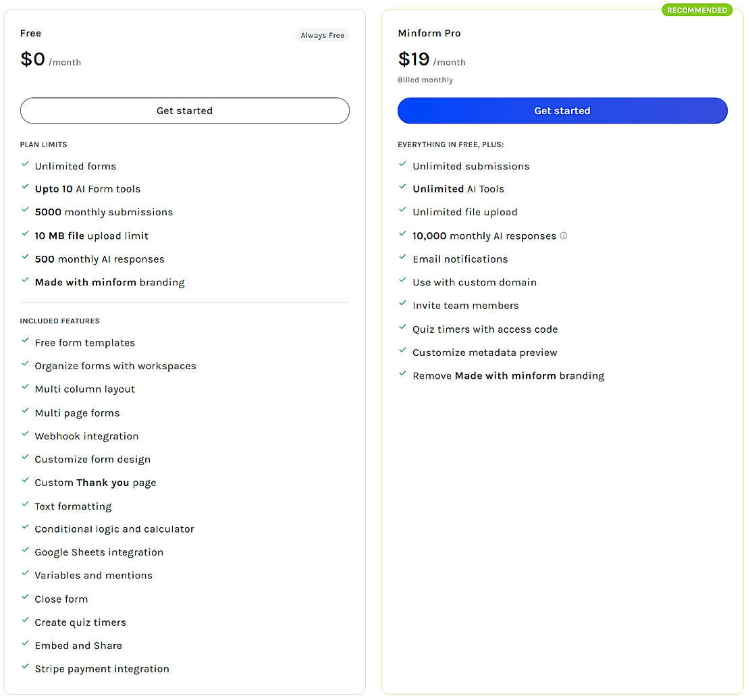Click the 'PLAN LIMITS' heading
Viewport: 748px width, 700px height.
(43, 144)
